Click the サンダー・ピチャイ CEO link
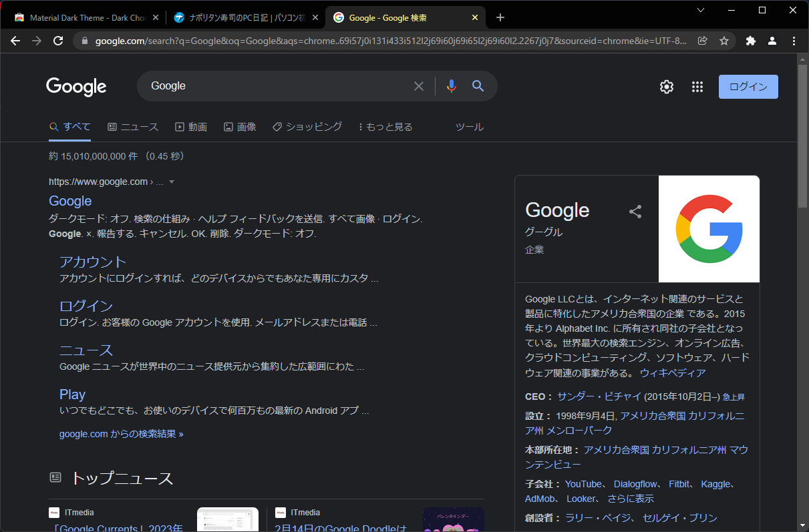This screenshot has height=532, width=809. tap(599, 396)
